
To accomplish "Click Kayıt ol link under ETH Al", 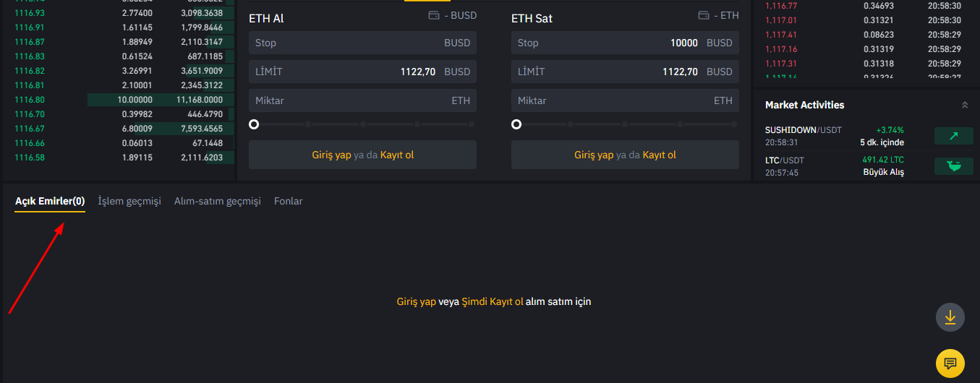I will [397, 155].
